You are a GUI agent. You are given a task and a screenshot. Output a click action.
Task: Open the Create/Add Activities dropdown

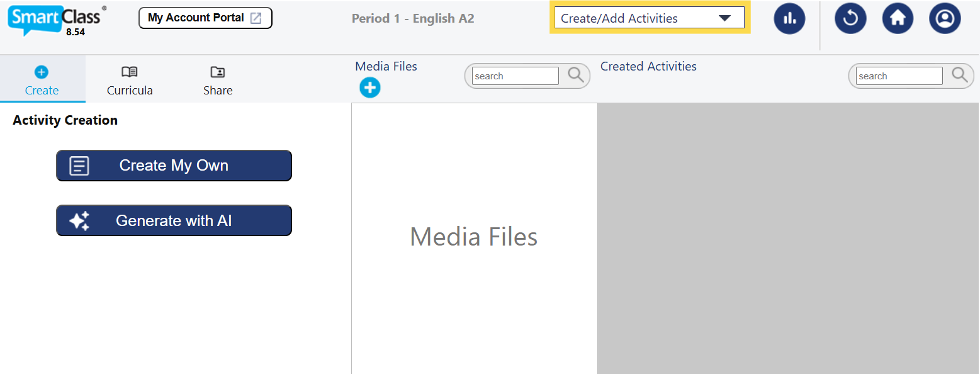click(648, 18)
